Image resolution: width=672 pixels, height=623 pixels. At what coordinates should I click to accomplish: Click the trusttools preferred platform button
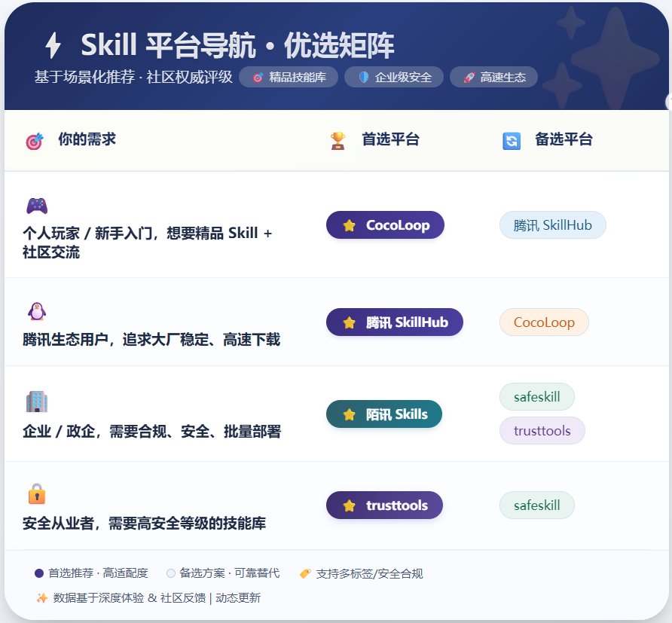384,505
